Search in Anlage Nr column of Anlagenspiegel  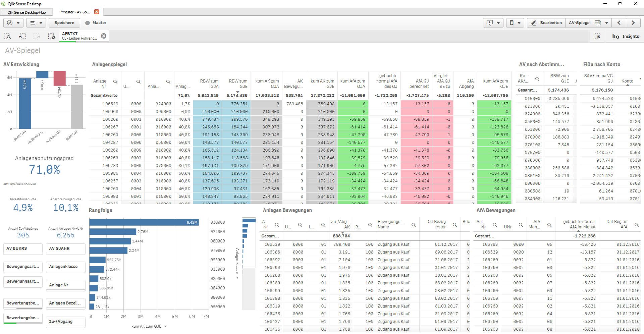pos(115,81)
